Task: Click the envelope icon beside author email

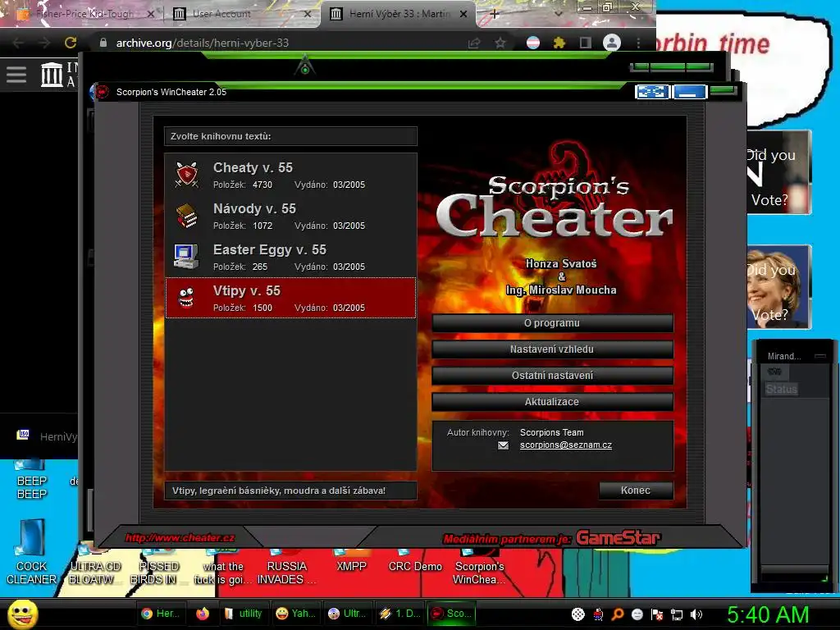Action: coord(503,445)
